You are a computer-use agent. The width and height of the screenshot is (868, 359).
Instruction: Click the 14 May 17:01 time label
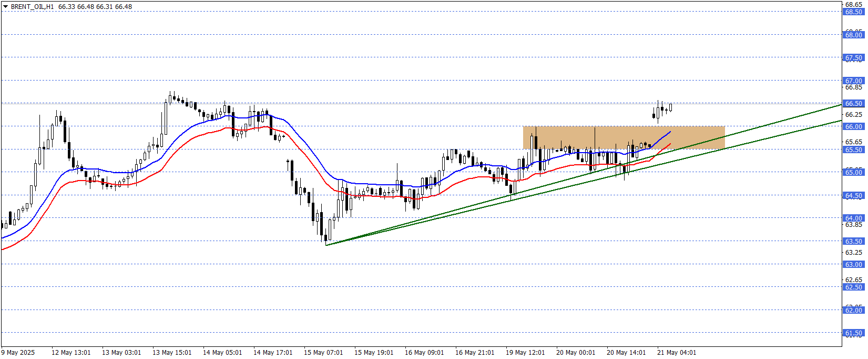pos(273,353)
